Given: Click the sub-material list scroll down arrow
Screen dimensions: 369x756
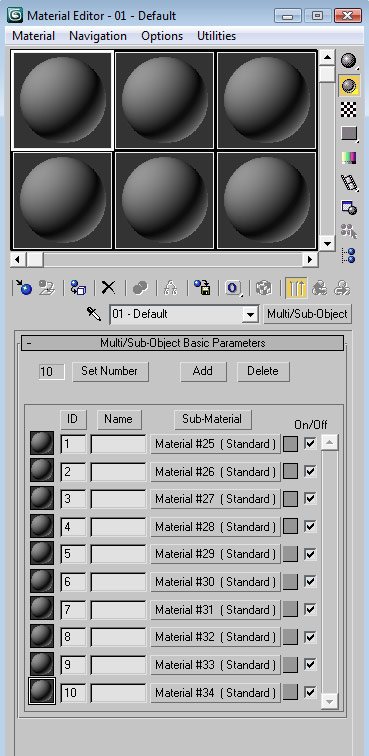Looking at the screenshot, I should (330, 701).
